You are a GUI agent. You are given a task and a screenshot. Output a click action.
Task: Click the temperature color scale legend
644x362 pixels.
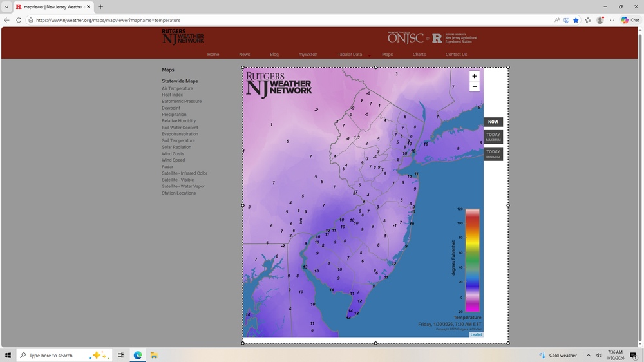coord(472,260)
